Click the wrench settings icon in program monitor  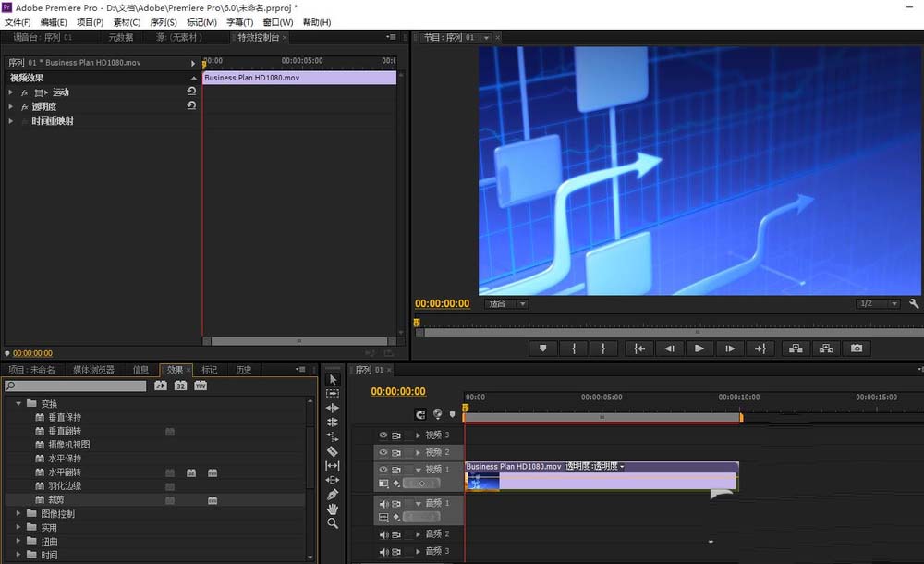[x=912, y=304]
